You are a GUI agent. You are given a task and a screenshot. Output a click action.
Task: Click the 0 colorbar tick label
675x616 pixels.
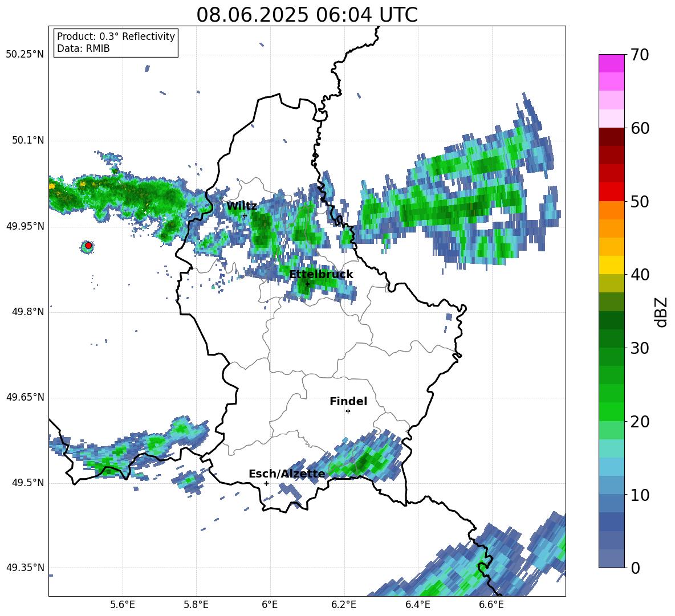[635, 568]
